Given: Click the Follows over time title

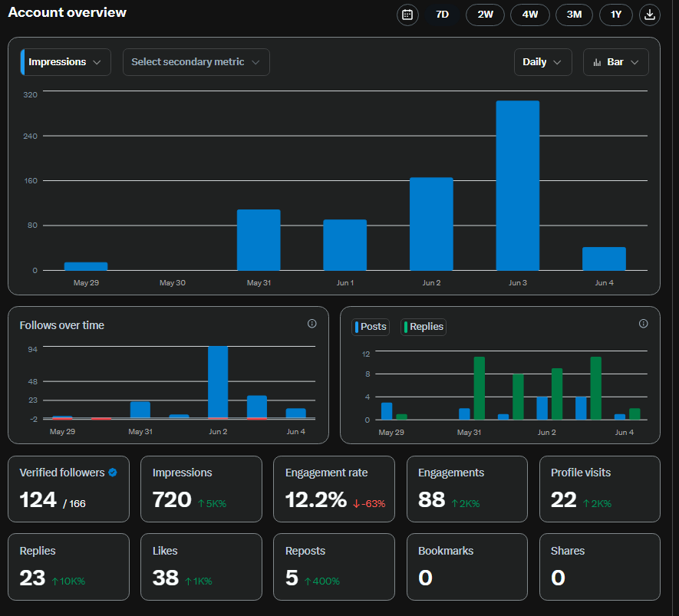Looking at the screenshot, I should coord(62,325).
